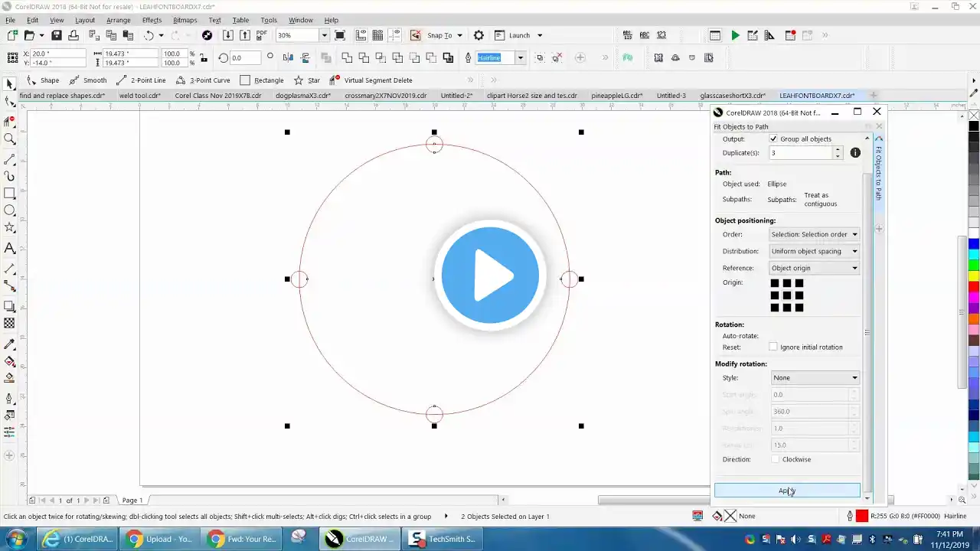Open the Distribution dropdown showing Uniform object spacing
Image resolution: width=980 pixels, height=551 pixels.
tap(814, 251)
